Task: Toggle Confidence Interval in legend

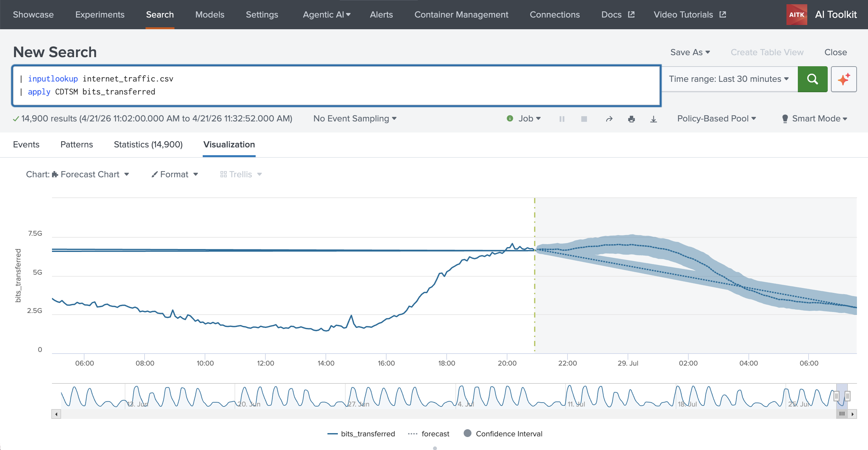Action: 503,433
